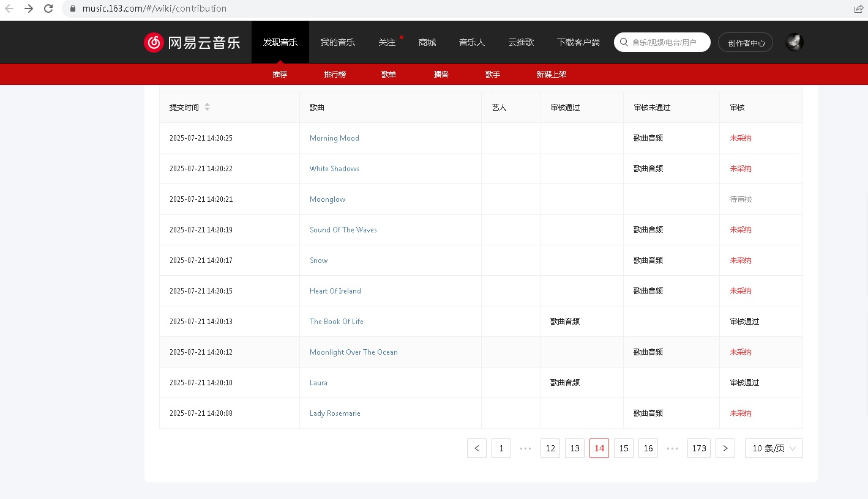
Task: Click in the 音乐/视频/电台/用户 search field
Action: pos(667,42)
